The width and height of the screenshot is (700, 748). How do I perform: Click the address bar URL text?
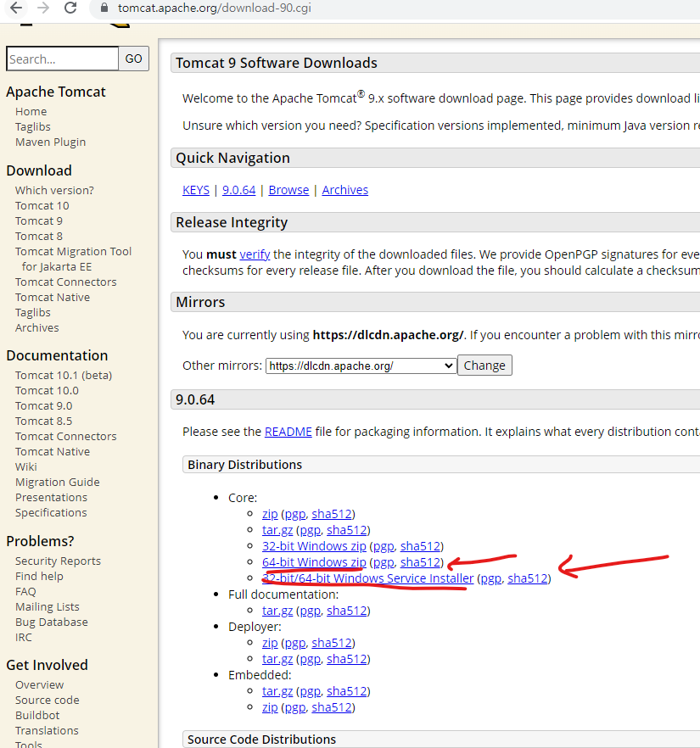(x=215, y=8)
